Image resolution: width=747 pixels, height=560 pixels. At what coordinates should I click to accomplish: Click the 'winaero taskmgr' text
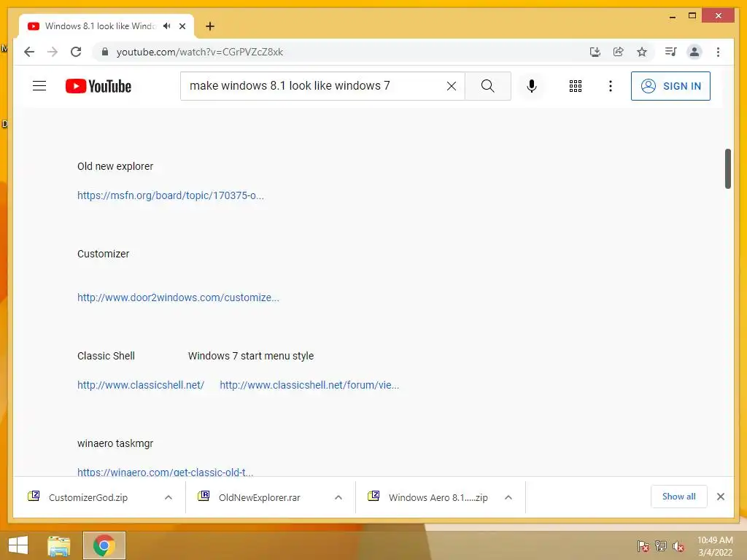tap(115, 443)
